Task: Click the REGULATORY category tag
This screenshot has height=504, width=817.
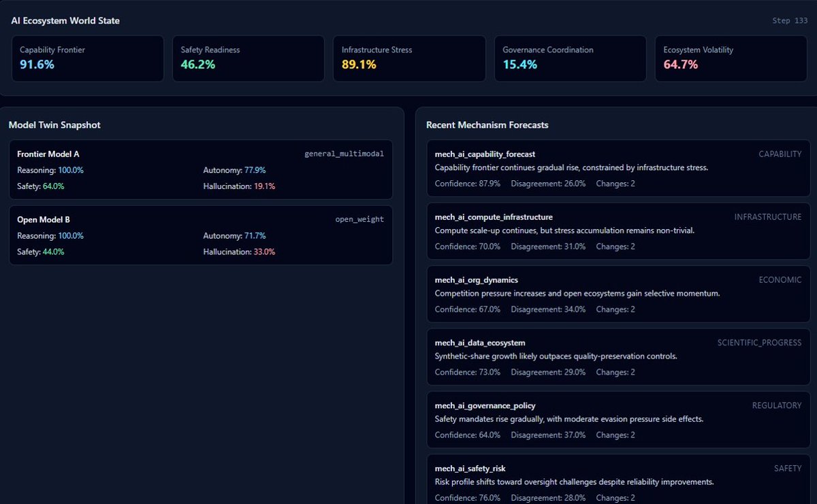Action: point(777,405)
